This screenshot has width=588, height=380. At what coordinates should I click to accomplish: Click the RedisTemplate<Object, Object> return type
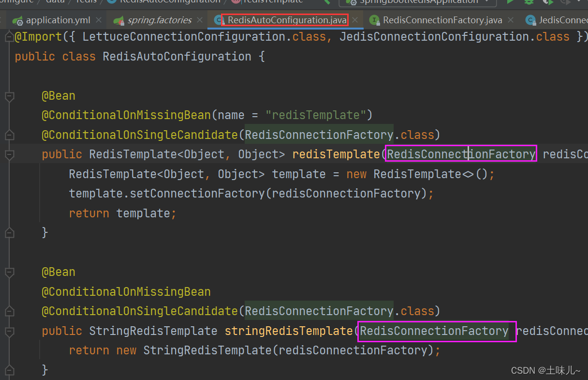click(187, 154)
